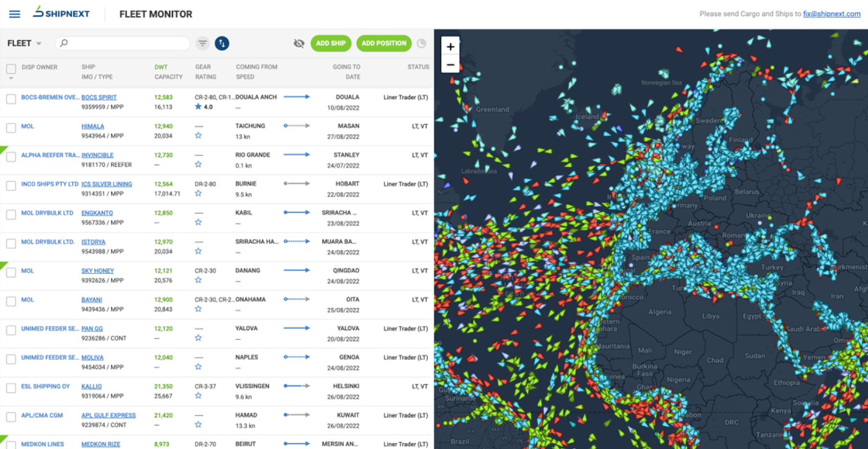
Task: Click the ADD POSITION button
Action: coord(384,43)
